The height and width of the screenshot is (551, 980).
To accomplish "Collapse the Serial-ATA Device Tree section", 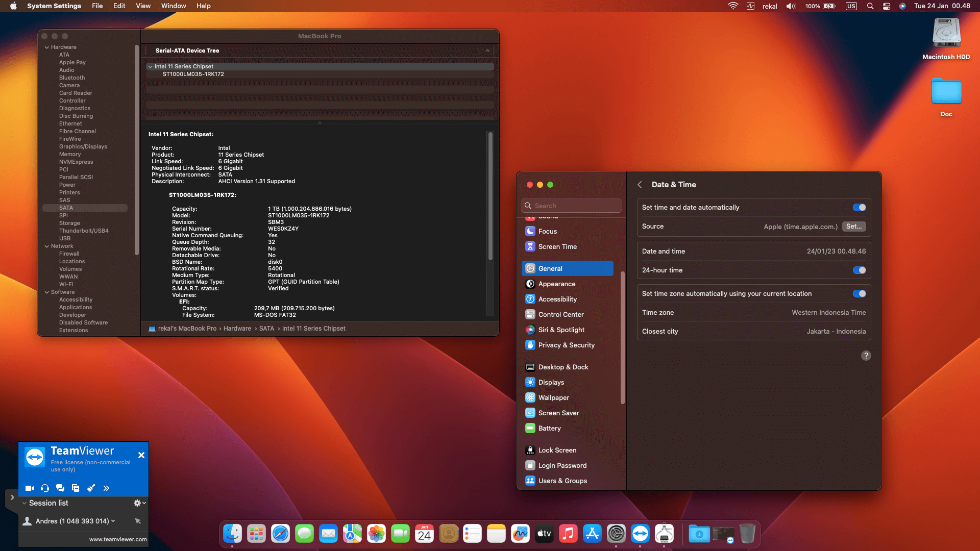I will coord(487,51).
